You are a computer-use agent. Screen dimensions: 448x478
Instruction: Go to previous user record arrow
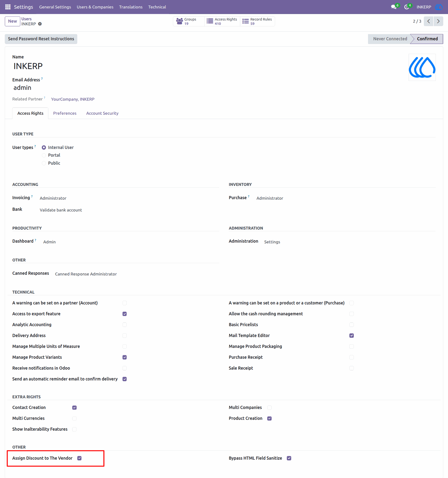(x=429, y=21)
